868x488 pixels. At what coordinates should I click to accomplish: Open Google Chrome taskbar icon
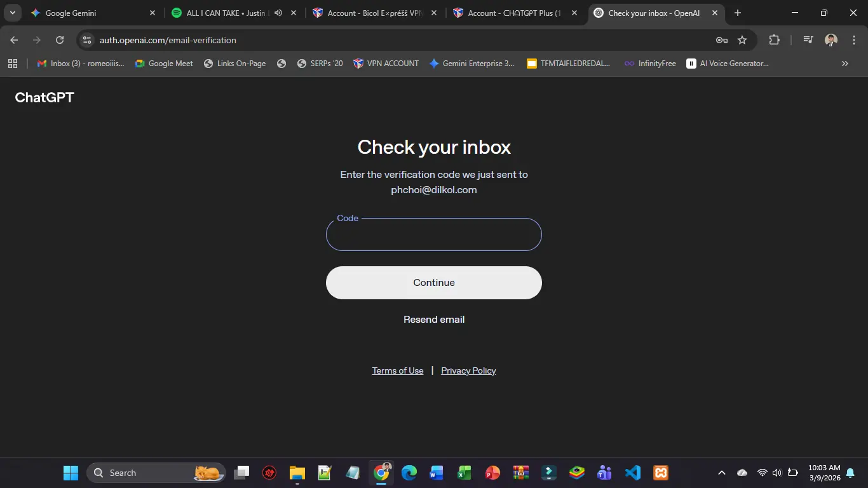(x=381, y=473)
